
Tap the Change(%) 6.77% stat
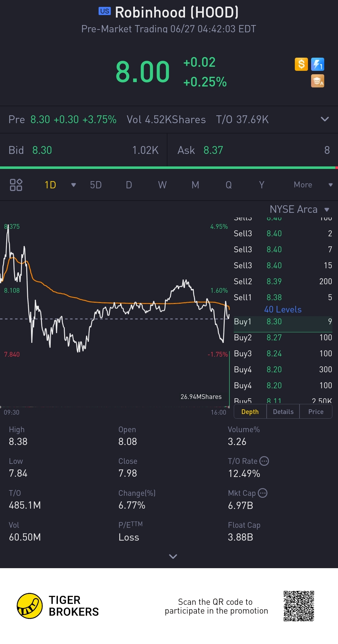(x=137, y=500)
